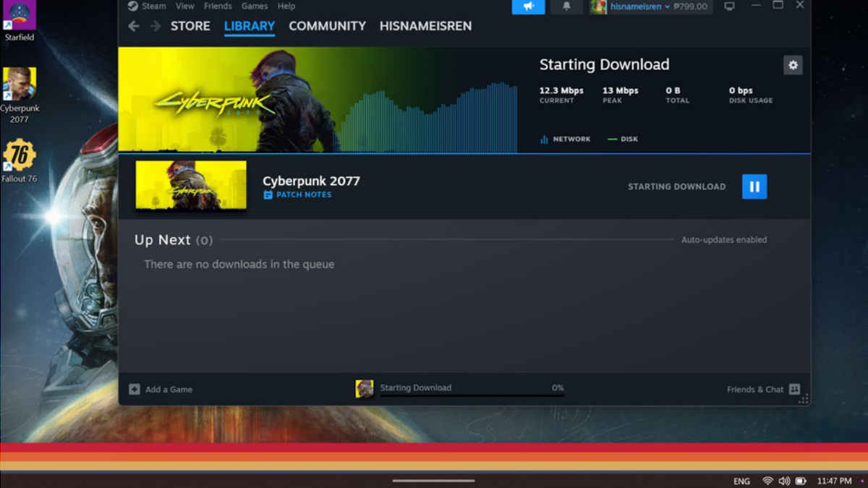This screenshot has width=868, height=488.
Task: Select the Cyberpunk 2077 title text
Action: pyautogui.click(x=311, y=181)
